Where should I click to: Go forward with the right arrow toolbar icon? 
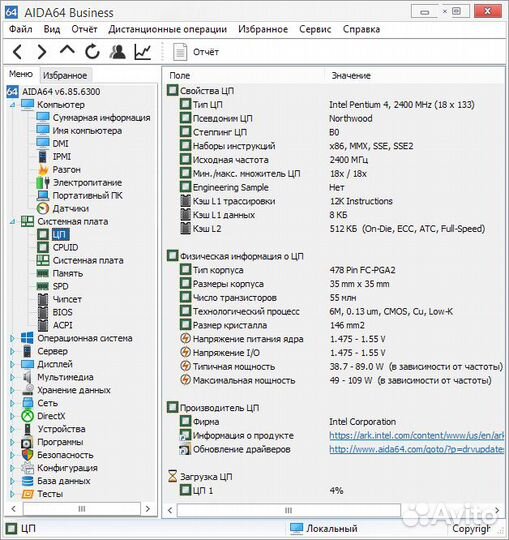[42, 52]
